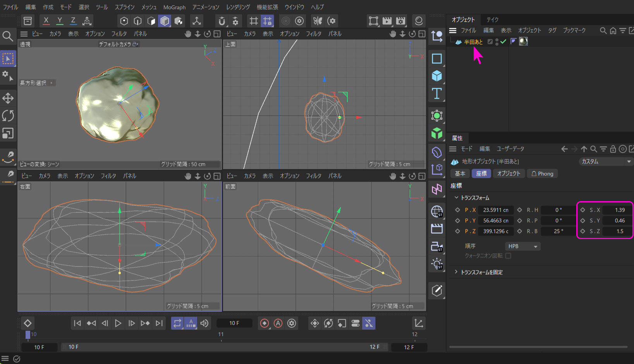Open the カスタム dropdown in attributes
This screenshot has width=634, height=364.
605,161
